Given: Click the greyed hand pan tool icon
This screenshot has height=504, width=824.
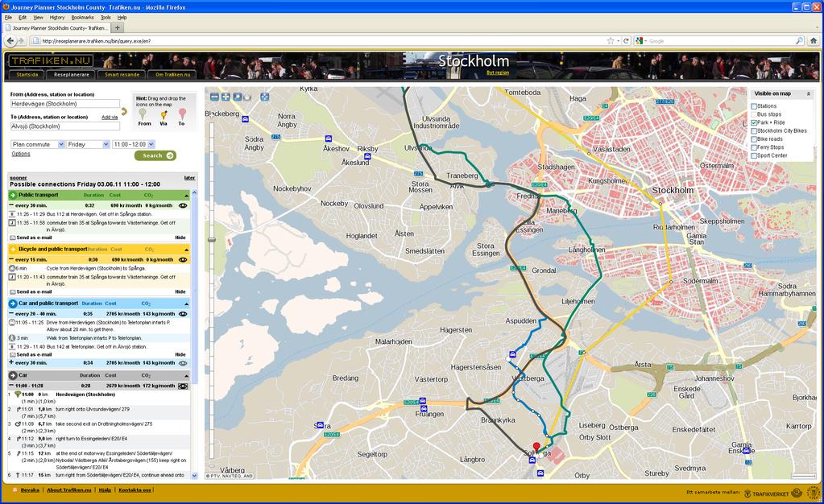Looking at the screenshot, I should [247, 97].
